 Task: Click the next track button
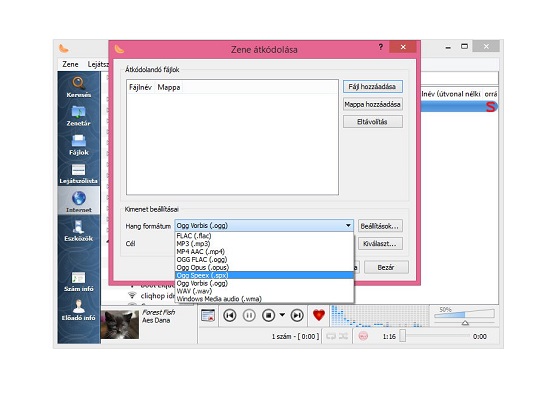click(297, 315)
